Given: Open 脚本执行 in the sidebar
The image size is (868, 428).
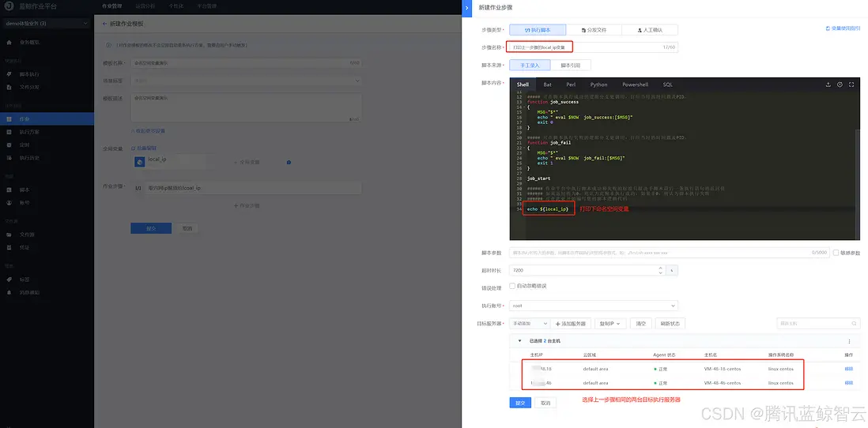Looking at the screenshot, I should [29, 74].
